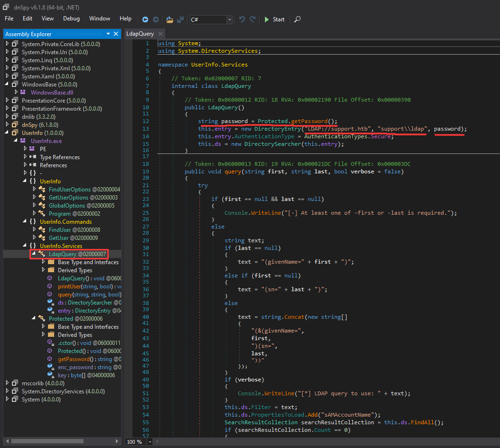Open the 100 % zoom dropdown
The width and height of the screenshot is (500, 448).
coord(151,442)
